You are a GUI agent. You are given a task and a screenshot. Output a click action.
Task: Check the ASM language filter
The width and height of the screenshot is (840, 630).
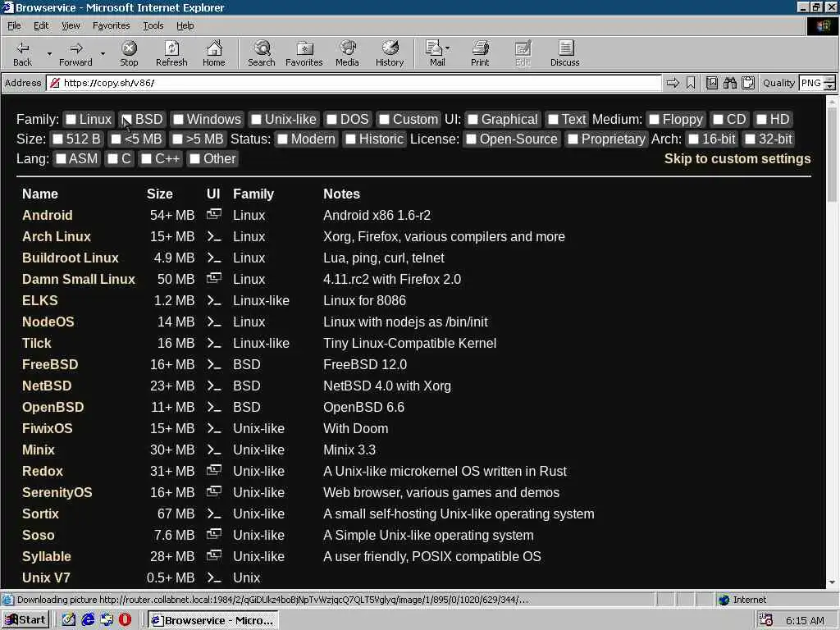point(62,159)
